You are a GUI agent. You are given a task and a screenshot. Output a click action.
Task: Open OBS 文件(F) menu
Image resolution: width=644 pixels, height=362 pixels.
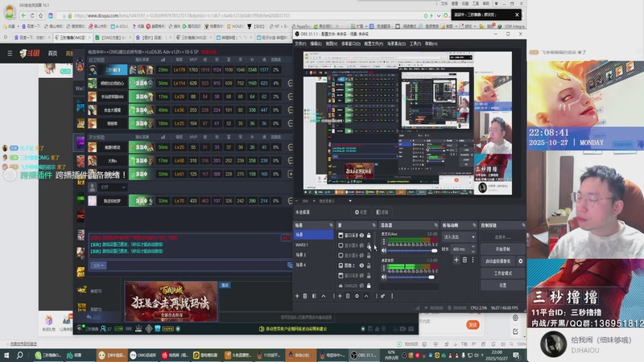[x=300, y=43]
